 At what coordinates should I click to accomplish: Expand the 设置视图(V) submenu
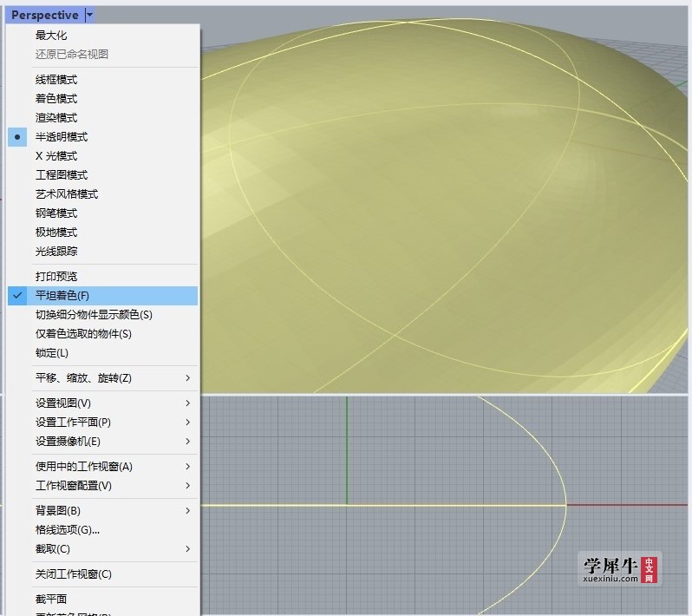click(x=103, y=403)
